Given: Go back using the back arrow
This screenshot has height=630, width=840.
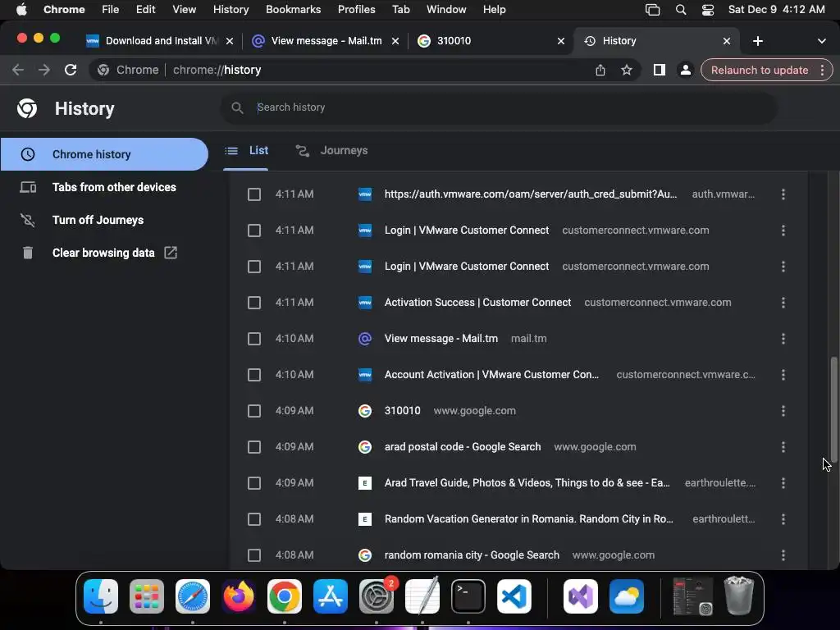Looking at the screenshot, I should [x=18, y=71].
